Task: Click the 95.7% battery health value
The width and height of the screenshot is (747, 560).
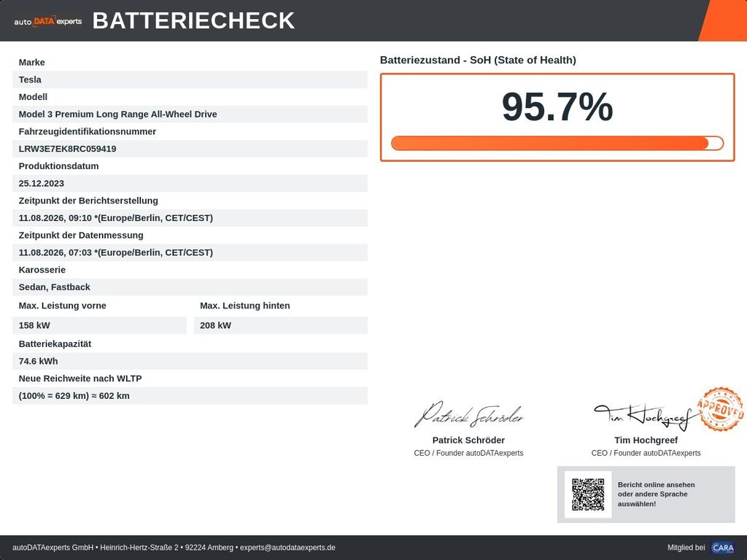Action: click(x=557, y=106)
